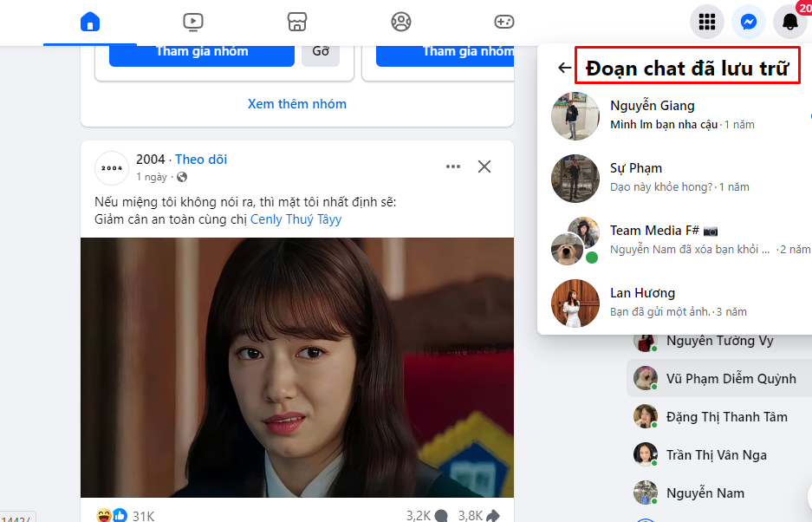Open contact Trần Thị Vân Nga
Image resolution: width=812 pixels, height=522 pixels.
click(x=719, y=455)
